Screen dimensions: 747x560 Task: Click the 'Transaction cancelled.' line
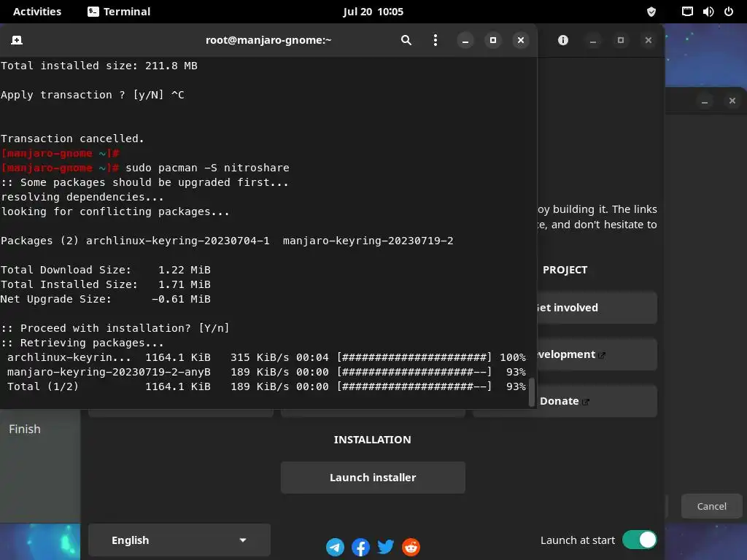72,139
